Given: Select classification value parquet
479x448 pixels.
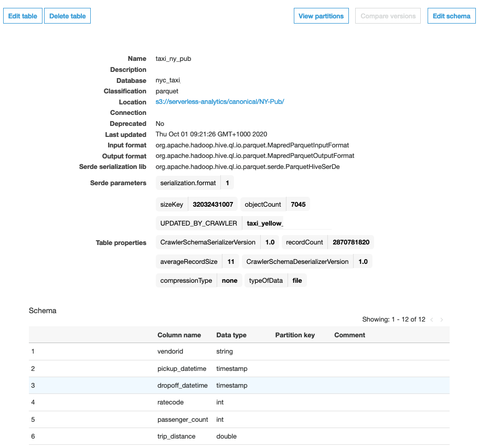Looking at the screenshot, I should pyautogui.click(x=167, y=91).
